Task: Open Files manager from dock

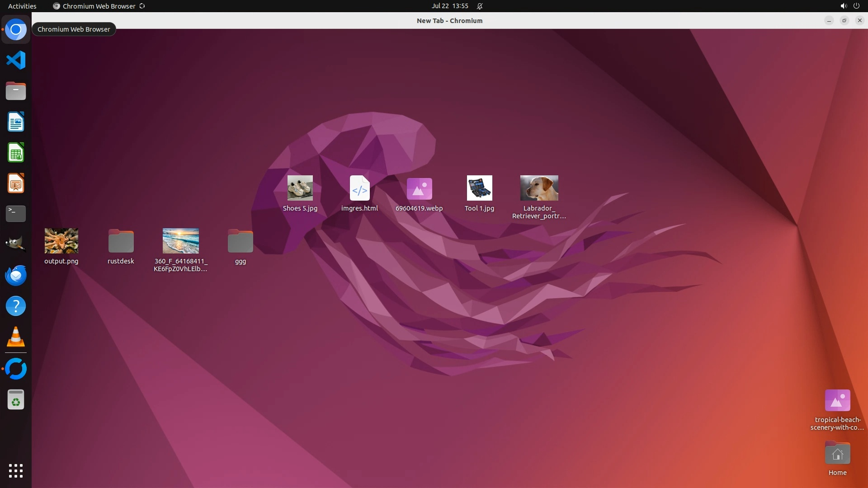Action: (16, 91)
